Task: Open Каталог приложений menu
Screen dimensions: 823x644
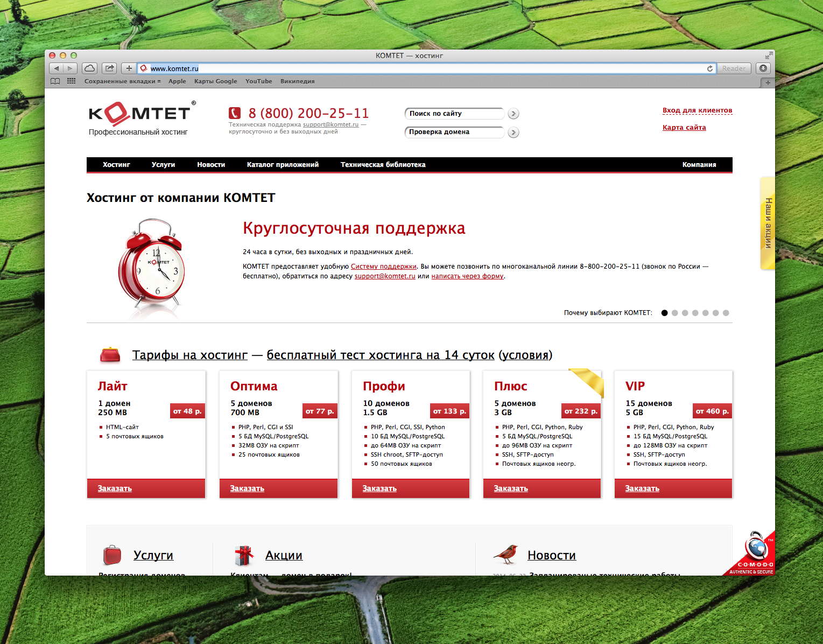Action: tap(283, 165)
